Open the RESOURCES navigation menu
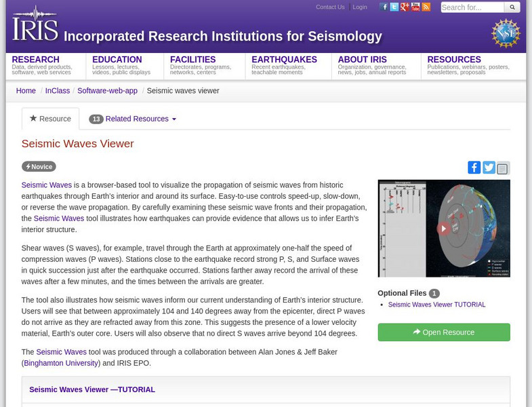This screenshot has width=532, height=407. 454,60
